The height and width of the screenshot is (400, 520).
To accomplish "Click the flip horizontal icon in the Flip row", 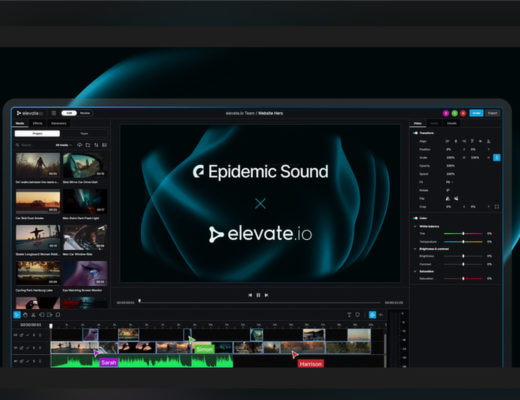I will [448, 199].
